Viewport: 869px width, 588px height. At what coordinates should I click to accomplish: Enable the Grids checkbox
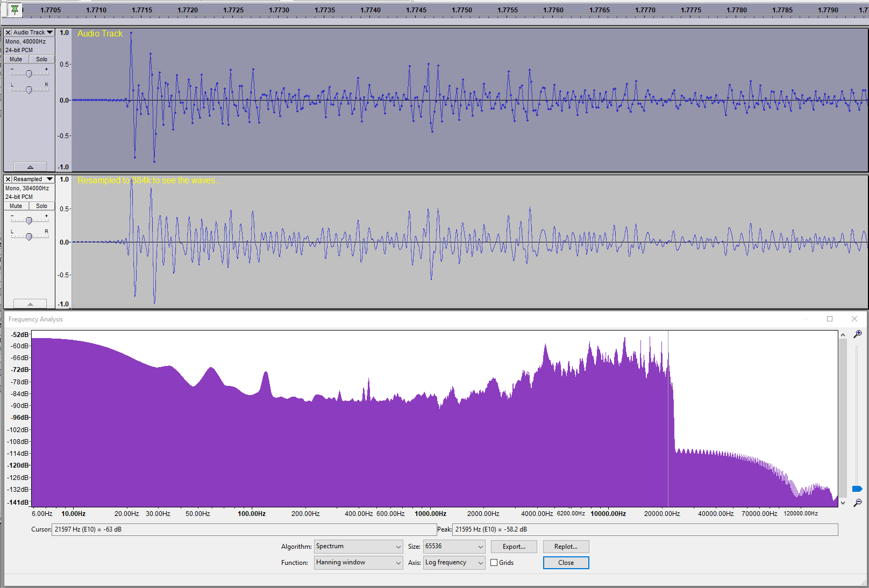(x=494, y=563)
